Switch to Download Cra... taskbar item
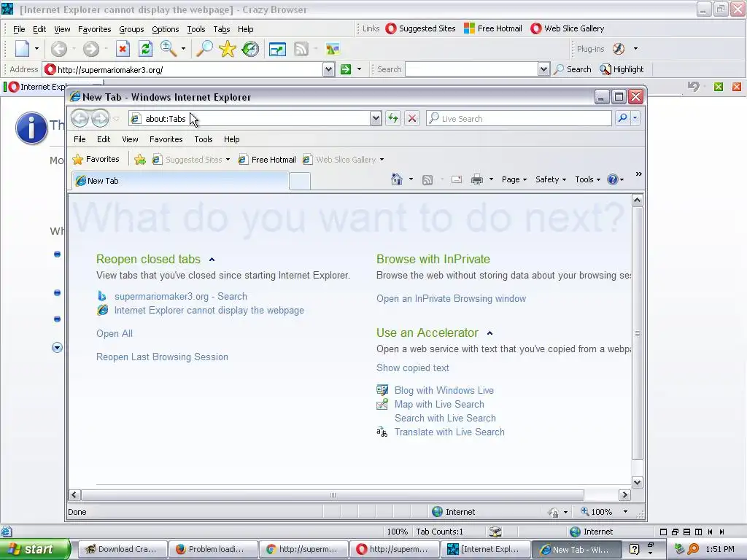This screenshot has height=560, width=747. pos(122,549)
